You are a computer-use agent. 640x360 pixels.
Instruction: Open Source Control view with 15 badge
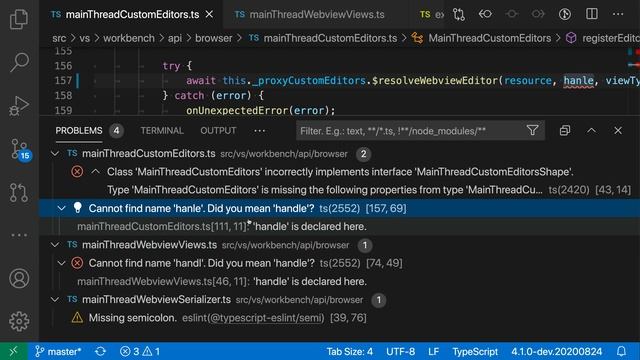coord(20,150)
